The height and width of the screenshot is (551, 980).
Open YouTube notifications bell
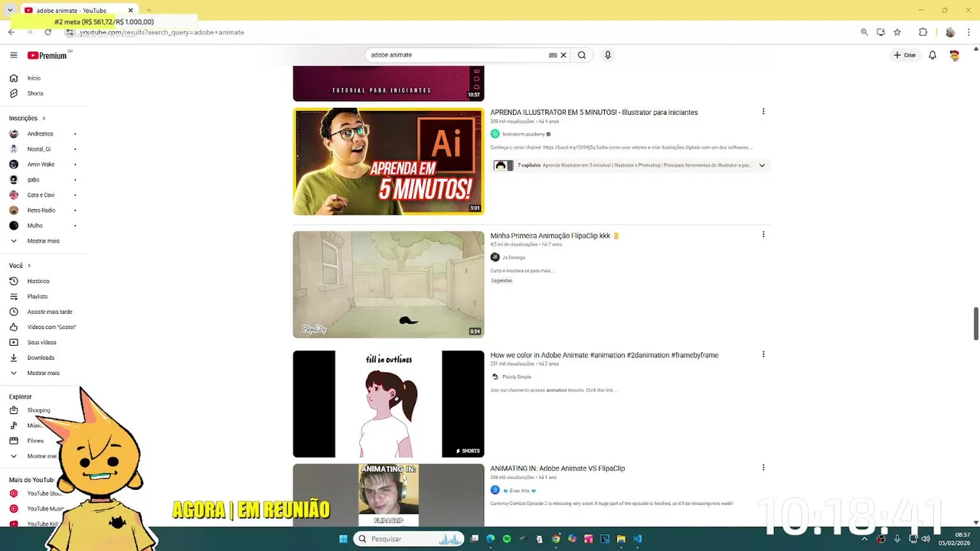(x=933, y=55)
